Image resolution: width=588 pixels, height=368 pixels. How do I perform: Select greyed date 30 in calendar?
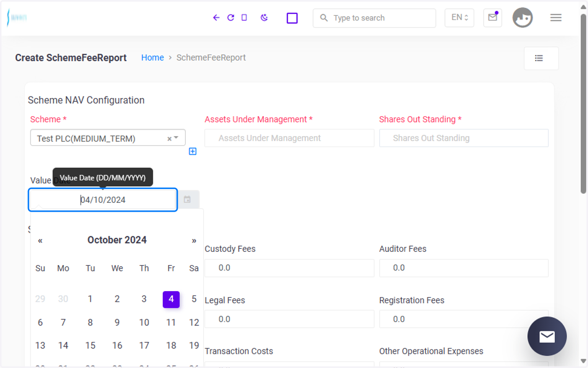(63, 299)
